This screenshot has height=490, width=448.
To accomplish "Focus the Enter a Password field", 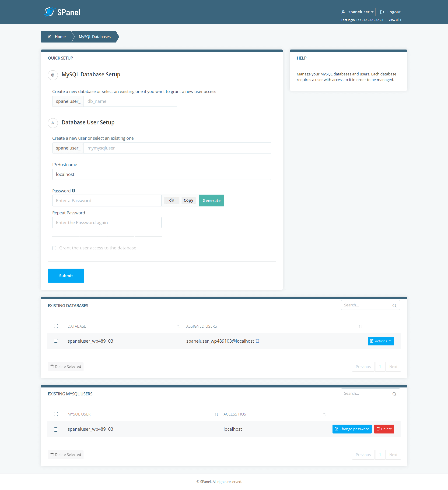I will pyautogui.click(x=107, y=201).
